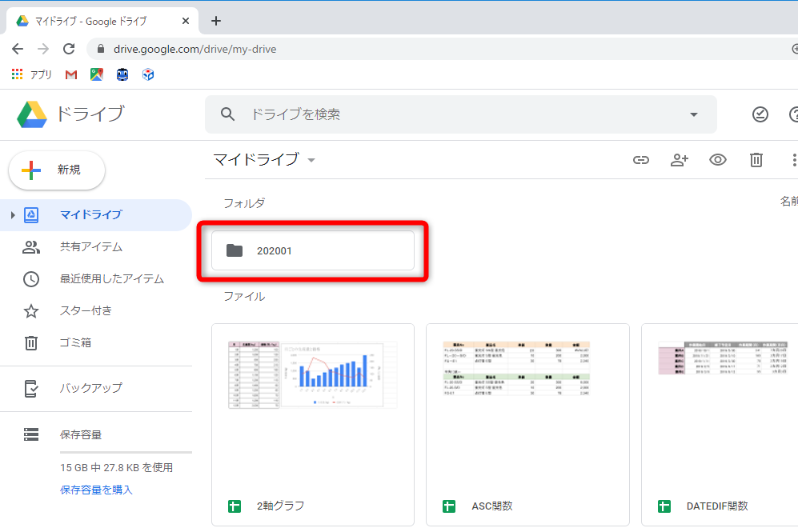
Task: Move the selected folder to trash
Action: click(756, 160)
